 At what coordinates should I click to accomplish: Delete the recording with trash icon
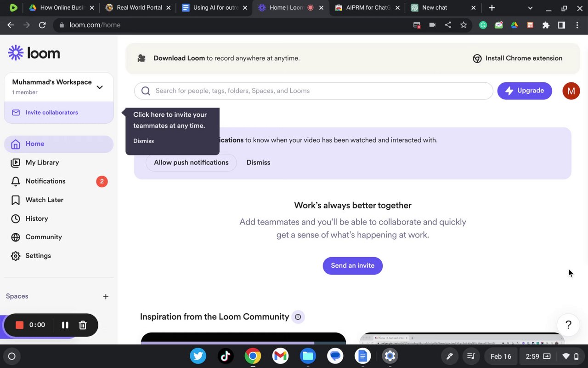[x=83, y=325]
